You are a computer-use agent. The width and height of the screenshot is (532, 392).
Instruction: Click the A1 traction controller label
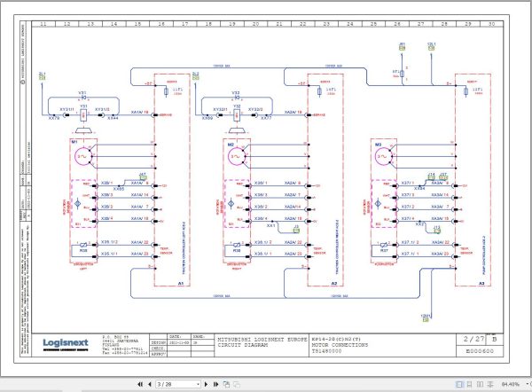(x=181, y=284)
